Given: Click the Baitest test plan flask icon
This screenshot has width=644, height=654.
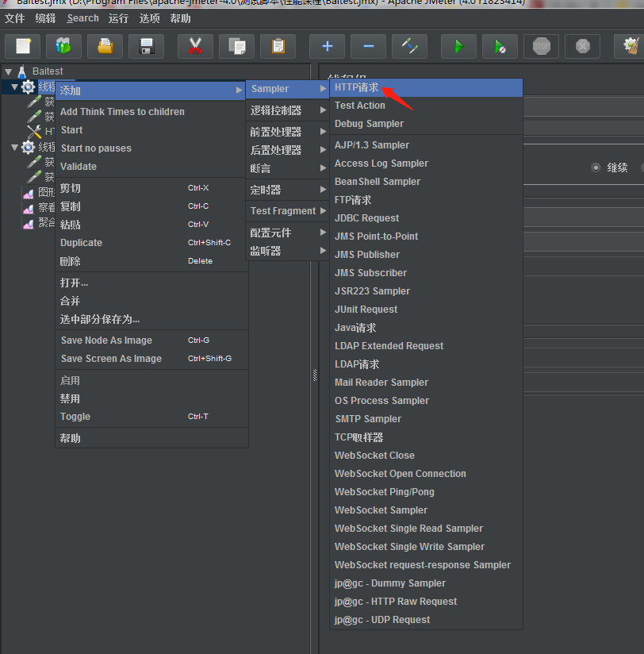Looking at the screenshot, I should pyautogui.click(x=22, y=71).
